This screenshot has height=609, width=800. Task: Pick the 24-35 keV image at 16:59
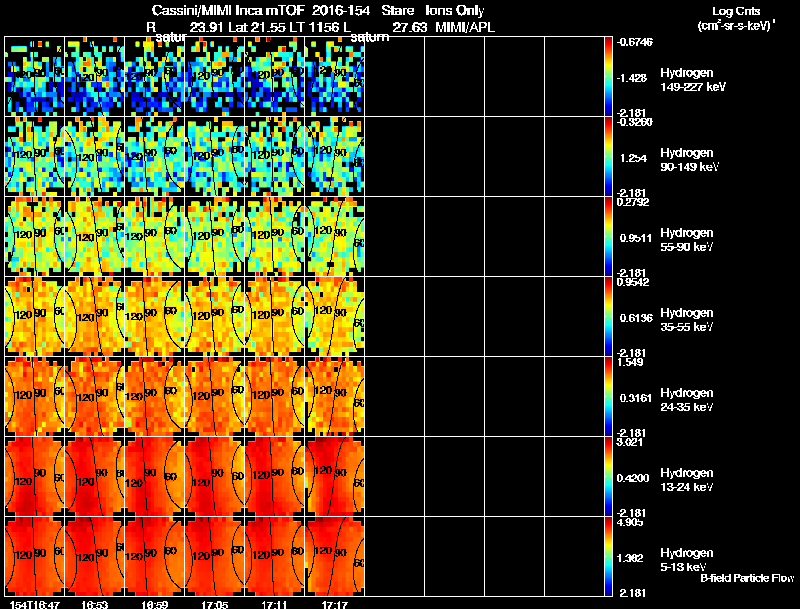[155, 397]
